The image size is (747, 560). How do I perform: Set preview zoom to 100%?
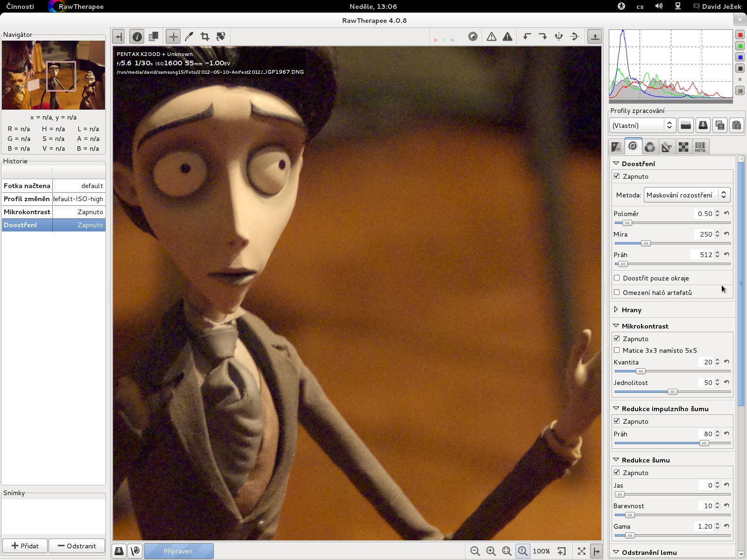[x=522, y=551]
